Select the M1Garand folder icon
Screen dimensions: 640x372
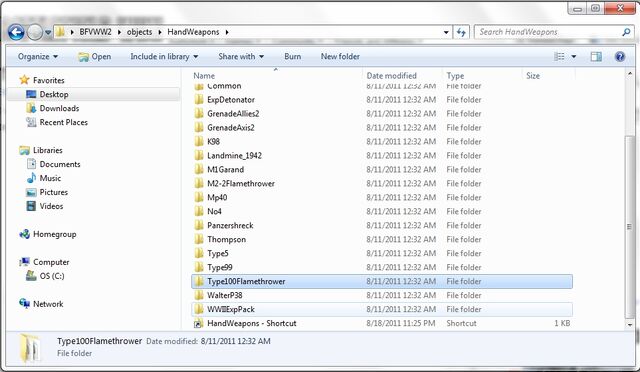199,169
